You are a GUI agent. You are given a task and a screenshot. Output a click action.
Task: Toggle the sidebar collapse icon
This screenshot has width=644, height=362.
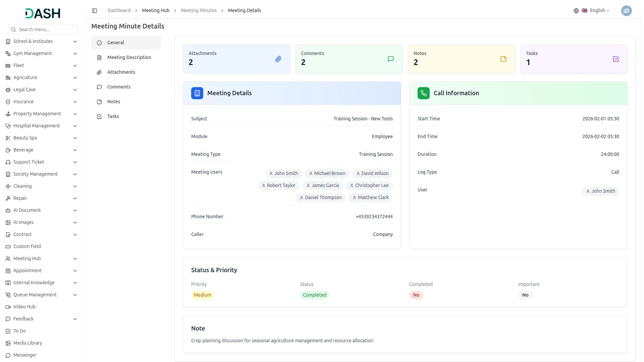[x=95, y=11]
